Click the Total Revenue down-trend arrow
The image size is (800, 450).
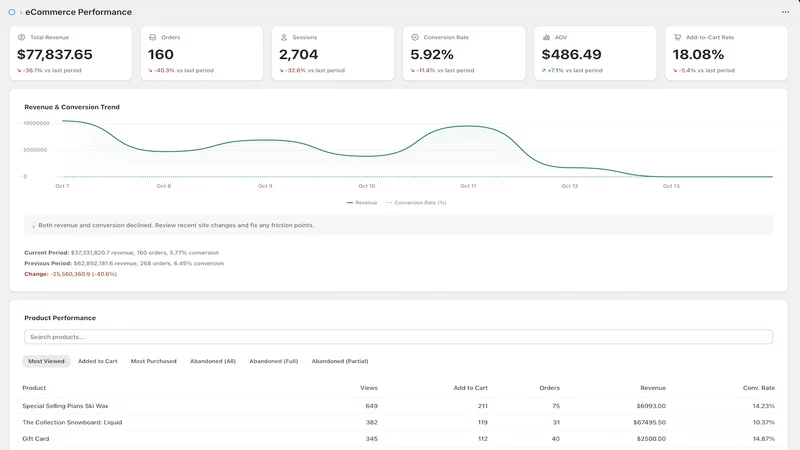[x=19, y=70]
